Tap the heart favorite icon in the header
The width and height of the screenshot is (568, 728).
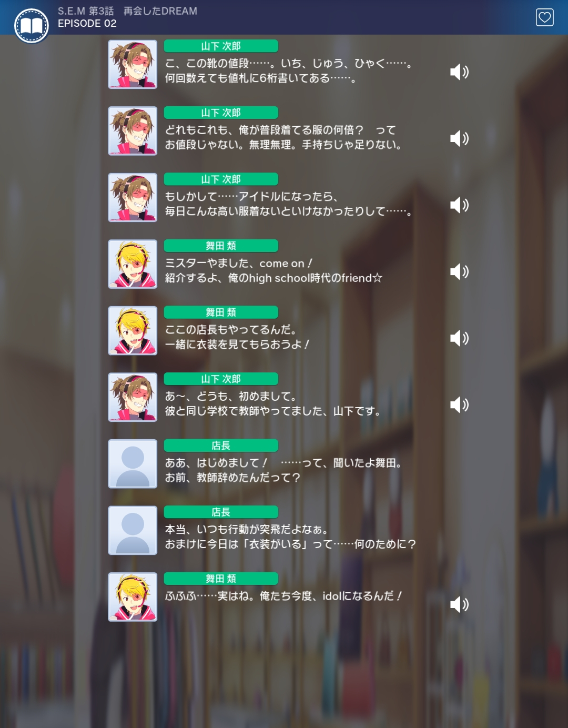(544, 17)
